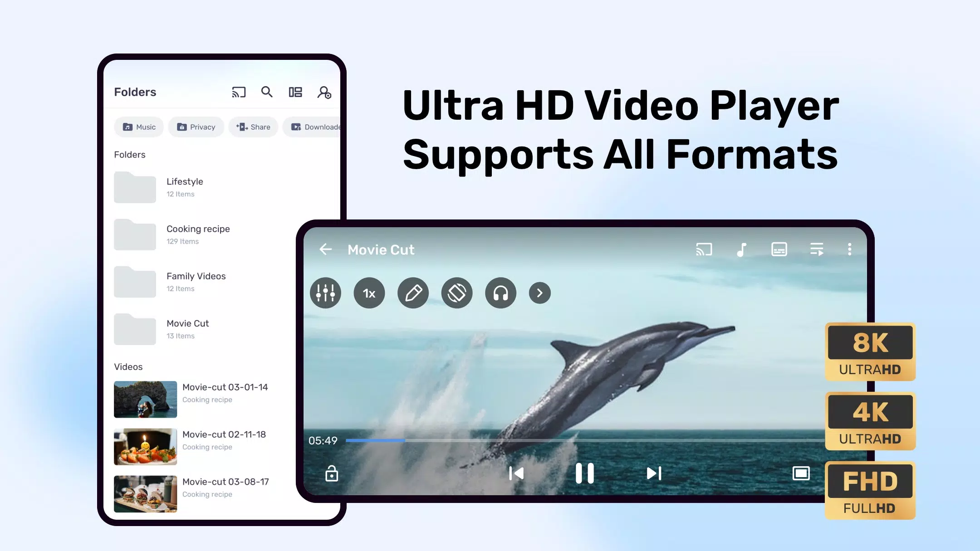Expand the more playback controls arrow

pos(539,293)
